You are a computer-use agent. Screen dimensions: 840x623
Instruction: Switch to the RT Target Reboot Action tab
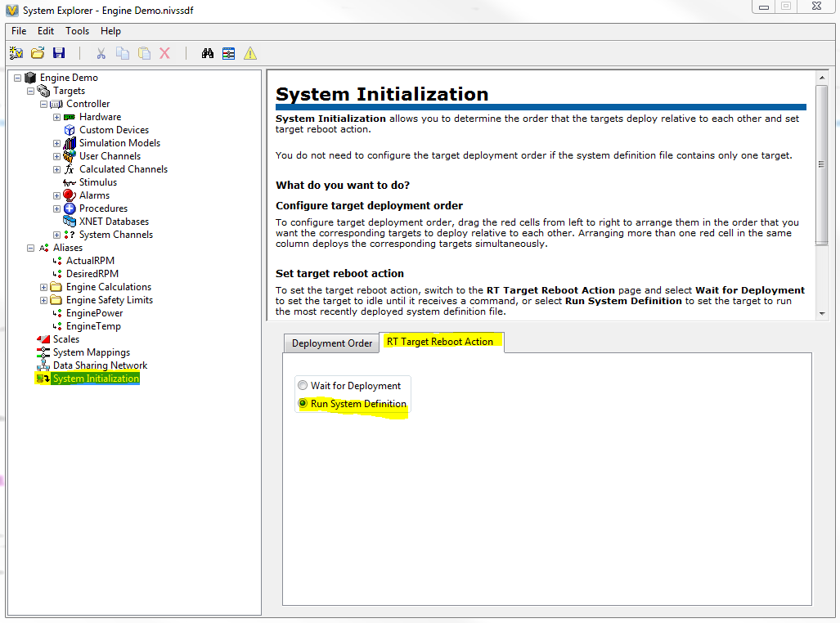tap(441, 342)
